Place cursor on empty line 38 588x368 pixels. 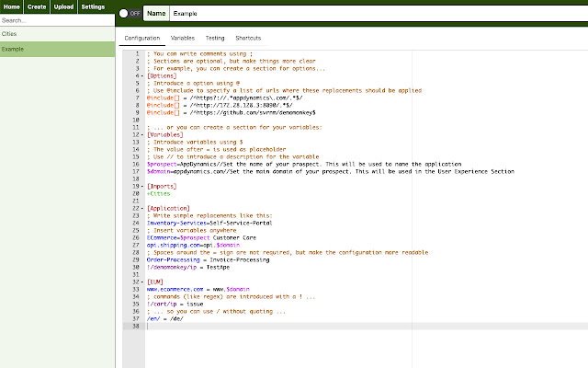click(276, 327)
